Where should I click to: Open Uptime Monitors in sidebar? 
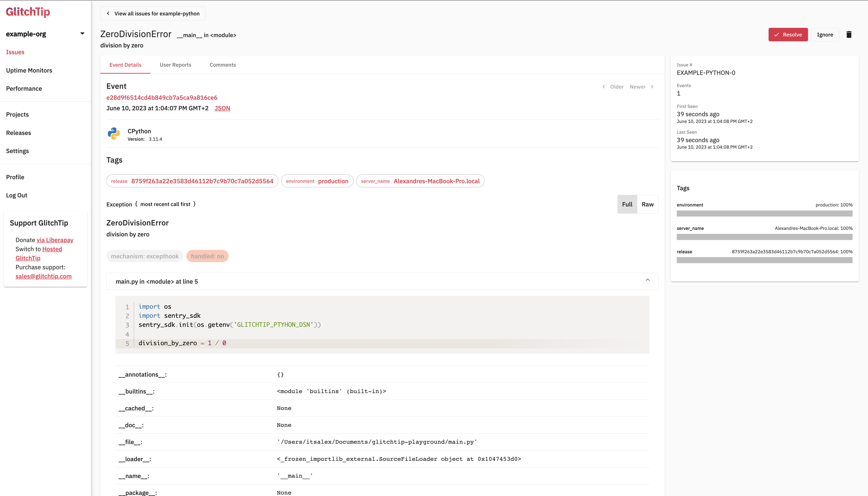tap(29, 70)
